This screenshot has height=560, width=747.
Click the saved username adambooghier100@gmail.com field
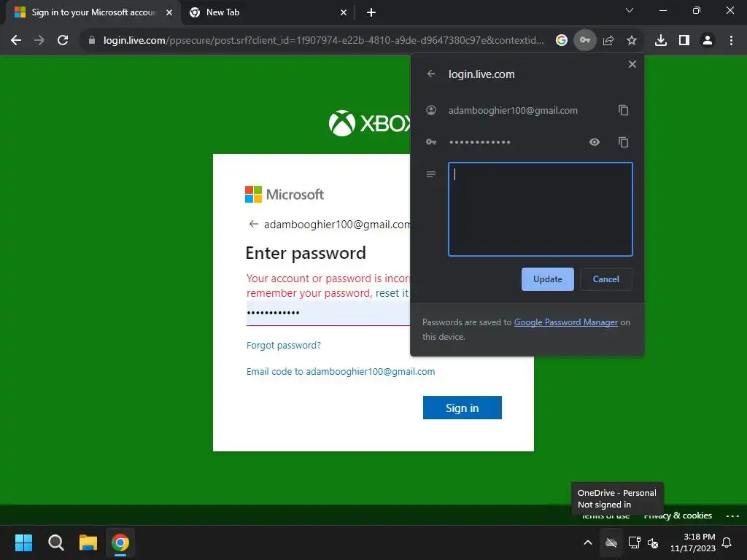point(513,111)
